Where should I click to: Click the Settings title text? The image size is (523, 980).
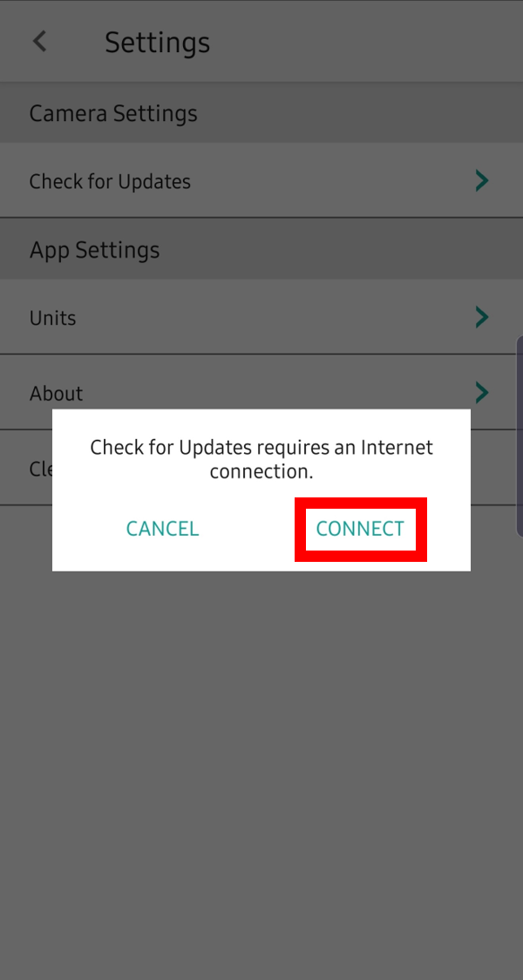(x=157, y=43)
